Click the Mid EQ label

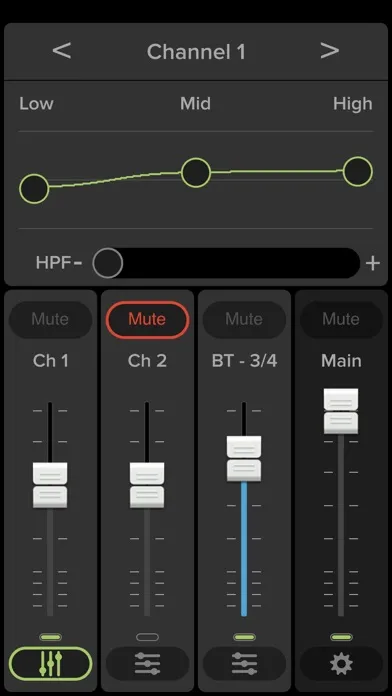[195, 103]
